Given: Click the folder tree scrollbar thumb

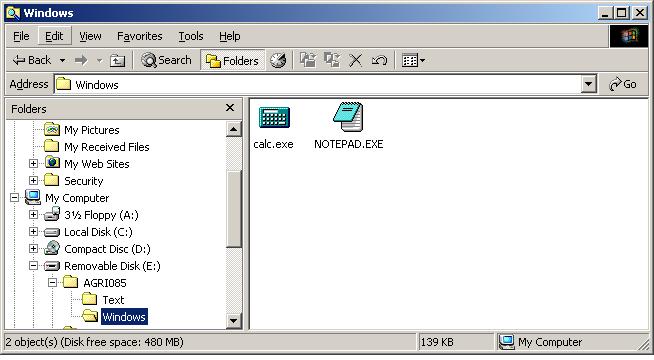Looking at the screenshot, I should 234,209.
